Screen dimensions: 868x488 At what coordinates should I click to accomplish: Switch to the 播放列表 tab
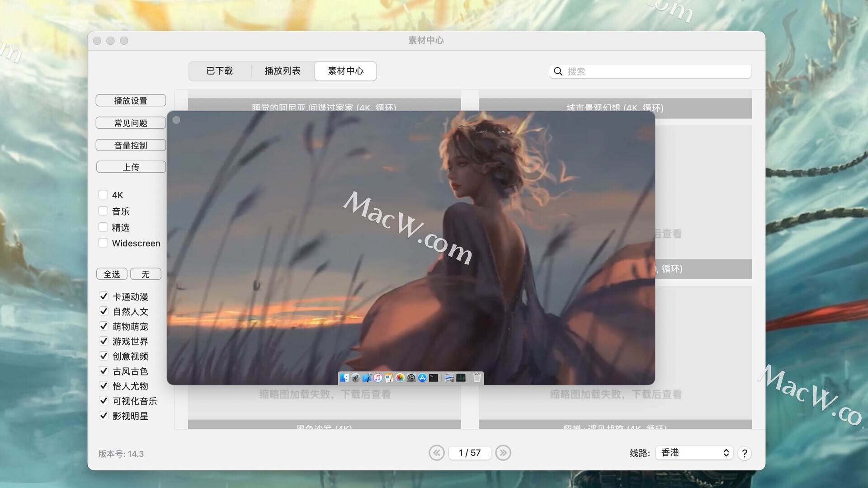tap(283, 71)
